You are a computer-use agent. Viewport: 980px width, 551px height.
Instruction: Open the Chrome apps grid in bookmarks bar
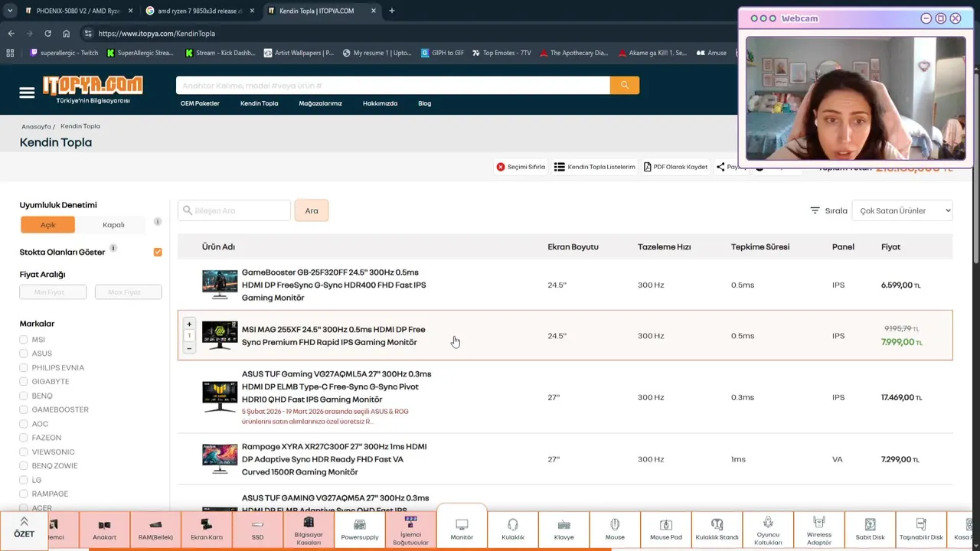10,53
